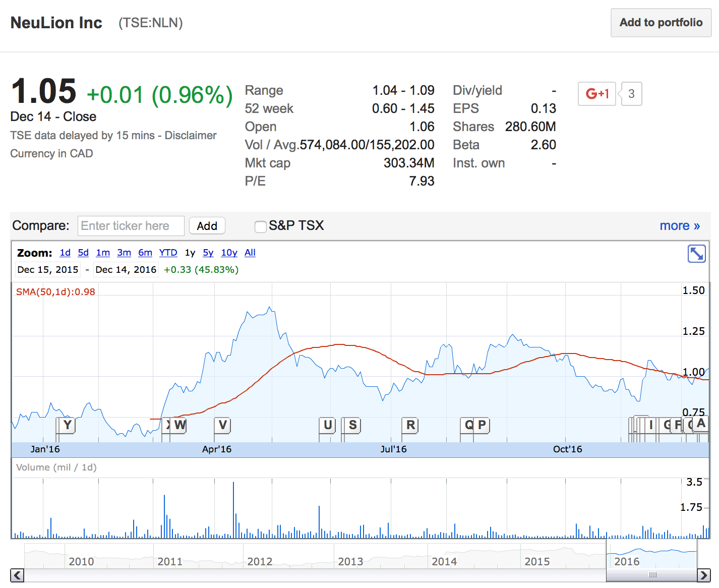Open news flag I on the chart

651,425
